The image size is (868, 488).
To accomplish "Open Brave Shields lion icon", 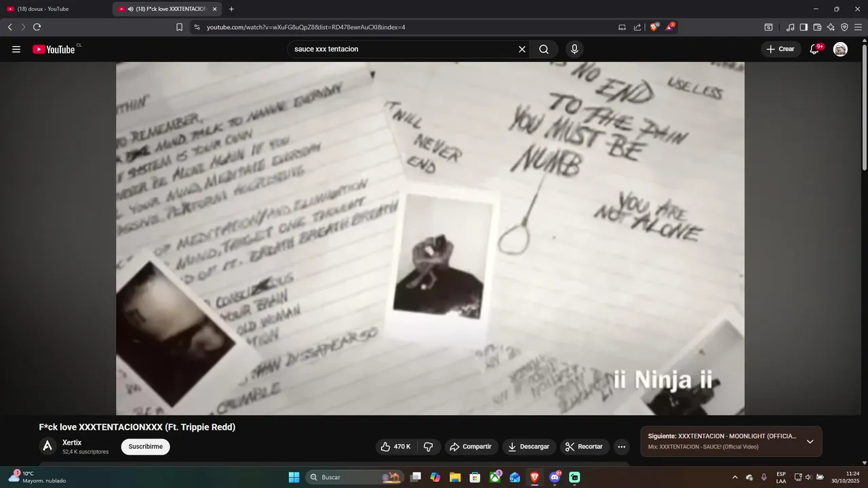I will tap(654, 27).
